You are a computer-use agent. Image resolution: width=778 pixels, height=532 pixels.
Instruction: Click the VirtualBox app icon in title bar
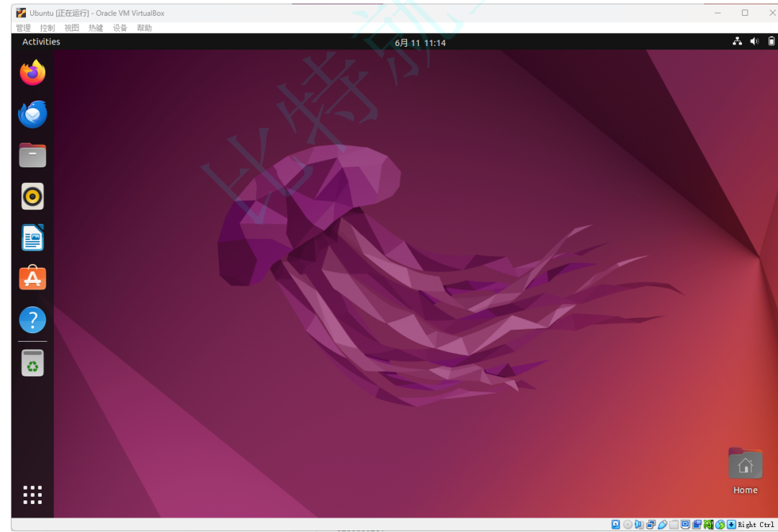tap(21, 13)
